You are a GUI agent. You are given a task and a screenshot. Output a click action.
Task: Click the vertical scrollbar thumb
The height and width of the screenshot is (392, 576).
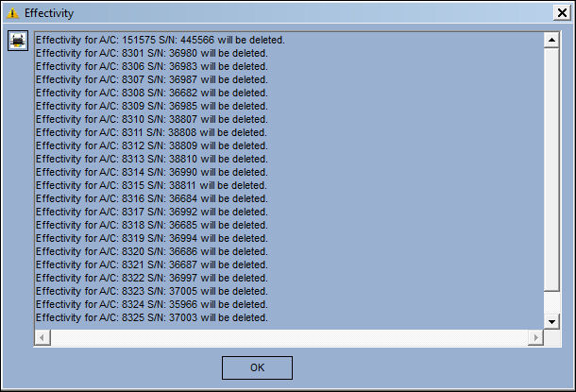coord(551,169)
